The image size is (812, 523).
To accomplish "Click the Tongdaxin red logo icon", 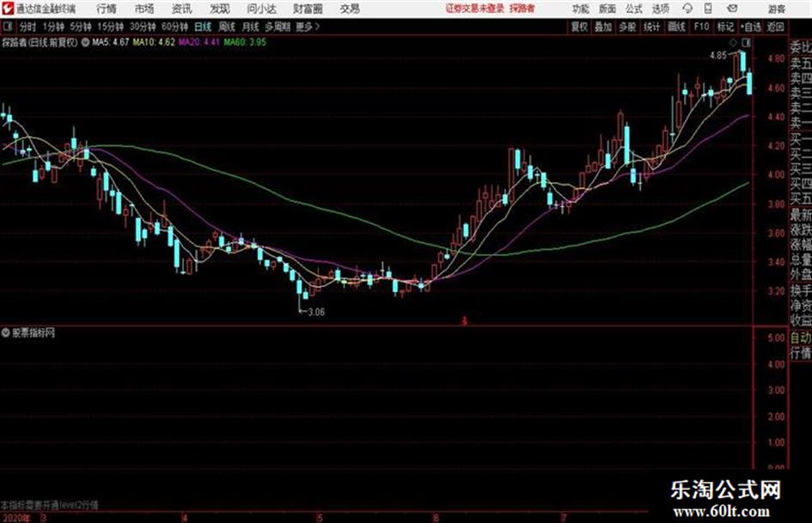I will [x=7, y=9].
